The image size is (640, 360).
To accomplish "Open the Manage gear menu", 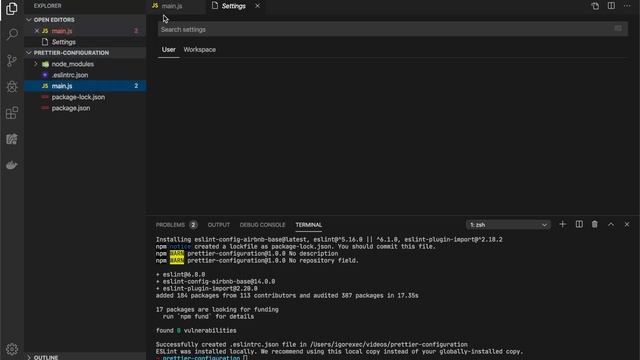I will (x=12, y=349).
